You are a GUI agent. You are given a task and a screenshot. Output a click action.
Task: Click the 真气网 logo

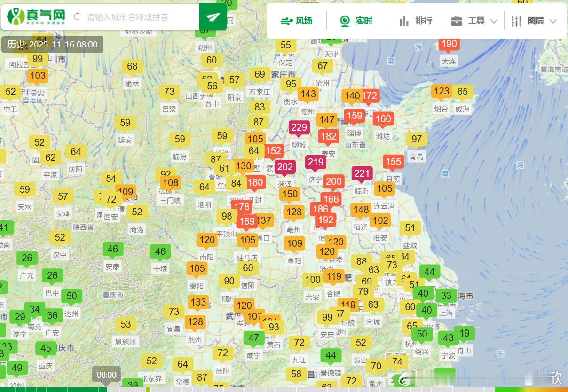coord(36,16)
